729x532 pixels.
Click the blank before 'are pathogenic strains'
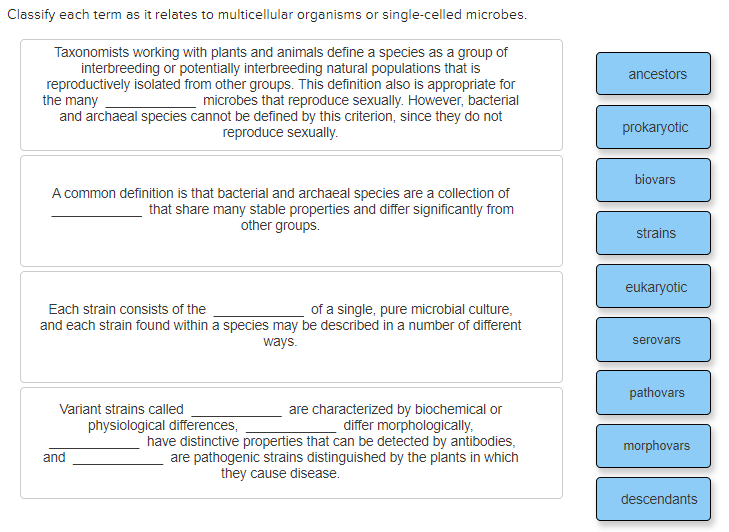point(118,458)
